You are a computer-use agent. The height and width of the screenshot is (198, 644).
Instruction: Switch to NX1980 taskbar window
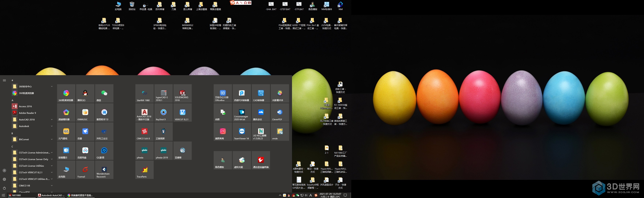22,195
